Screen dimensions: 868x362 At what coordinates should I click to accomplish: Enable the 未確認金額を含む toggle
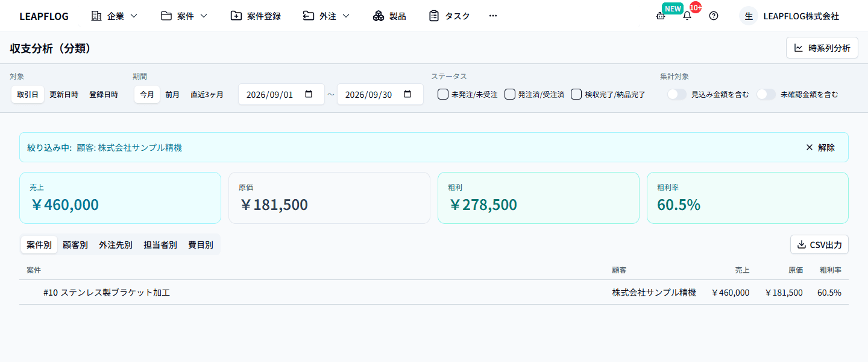[x=766, y=94]
